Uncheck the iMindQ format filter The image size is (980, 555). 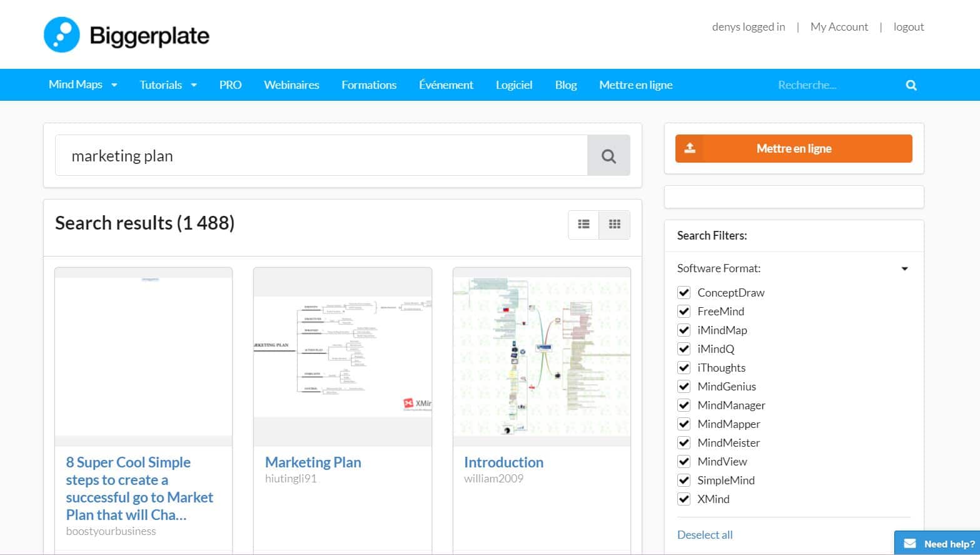684,349
